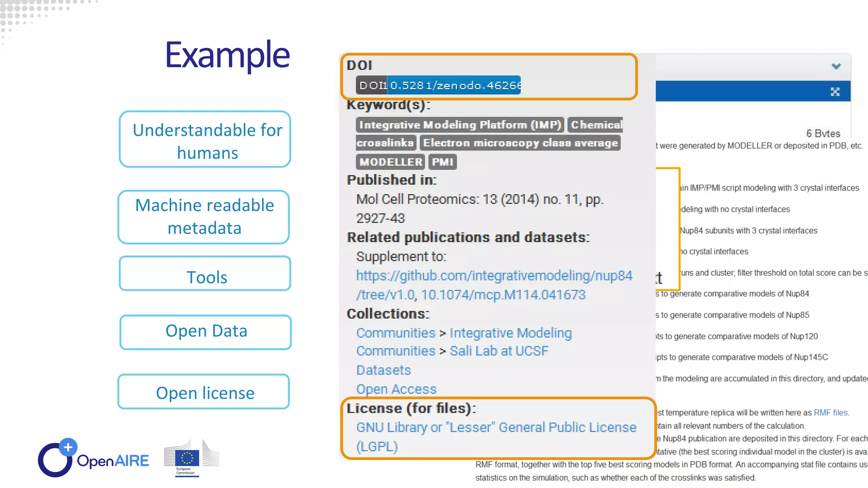Viewport: 868px width, 488px height.
Task: Click the Supplement to: label
Action: click(x=401, y=257)
